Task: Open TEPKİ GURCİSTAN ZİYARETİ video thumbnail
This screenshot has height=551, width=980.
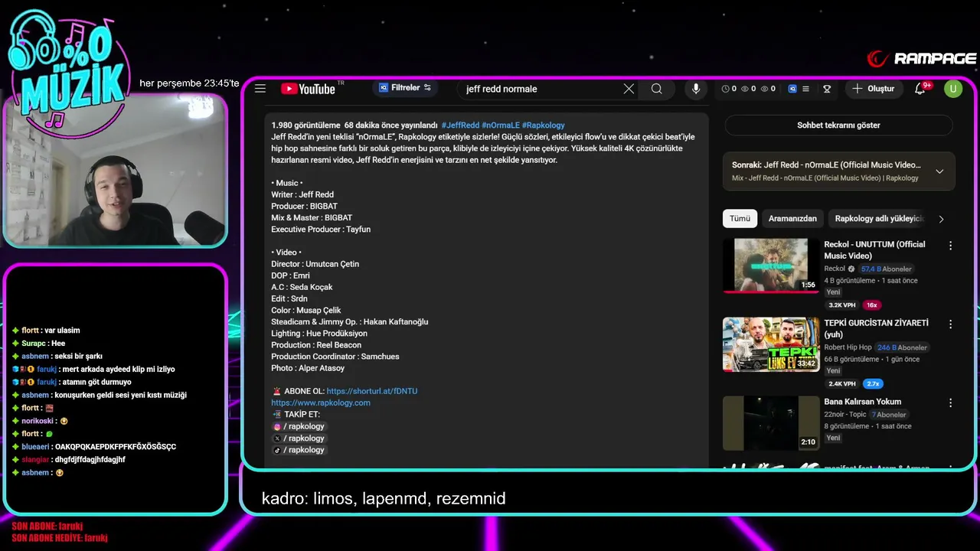Action: pos(771,344)
